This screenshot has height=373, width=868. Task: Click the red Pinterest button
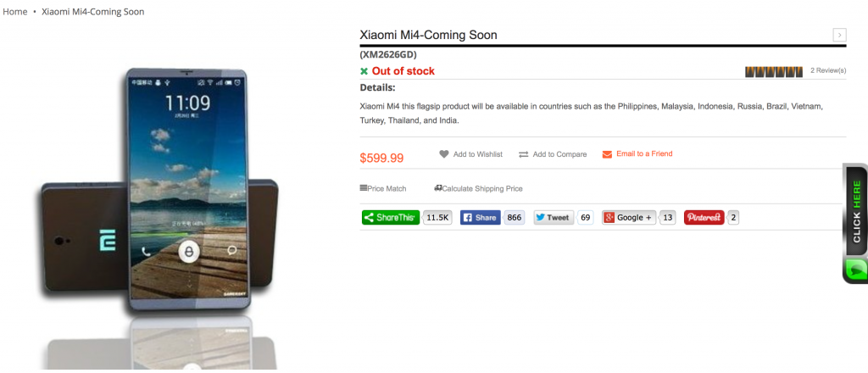[x=704, y=218]
